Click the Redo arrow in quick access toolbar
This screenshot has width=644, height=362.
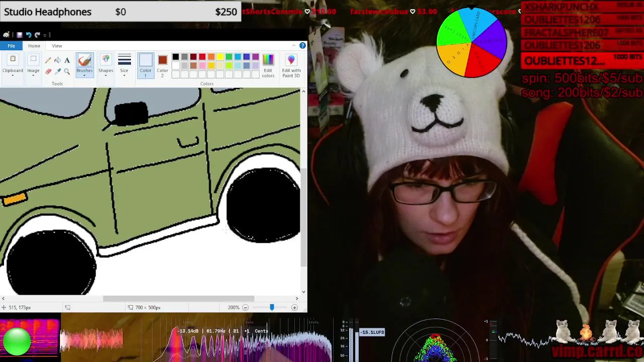click(x=37, y=35)
